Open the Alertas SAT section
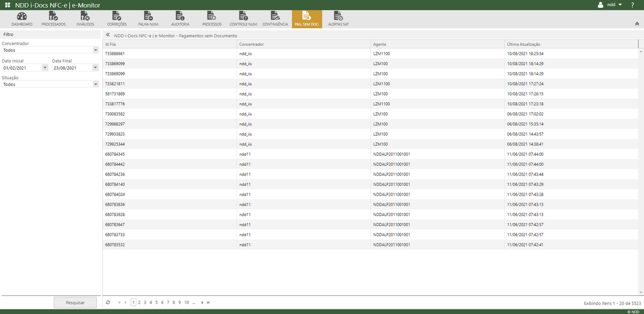 [x=338, y=19]
